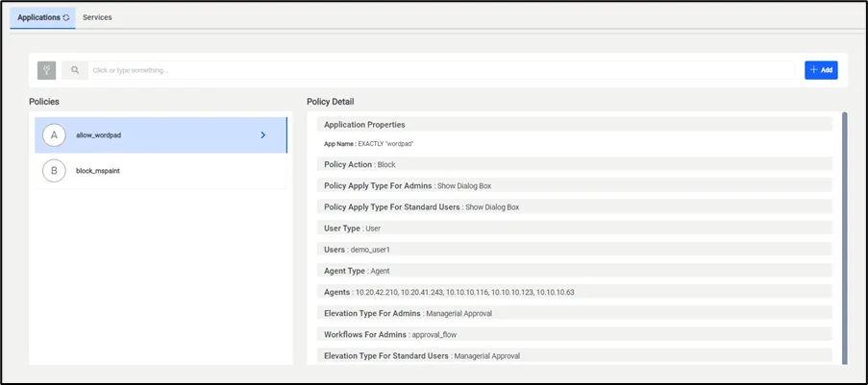Viewport: 868px width, 385px height.
Task: Click the Policy Detail panel heading
Action: [331, 102]
